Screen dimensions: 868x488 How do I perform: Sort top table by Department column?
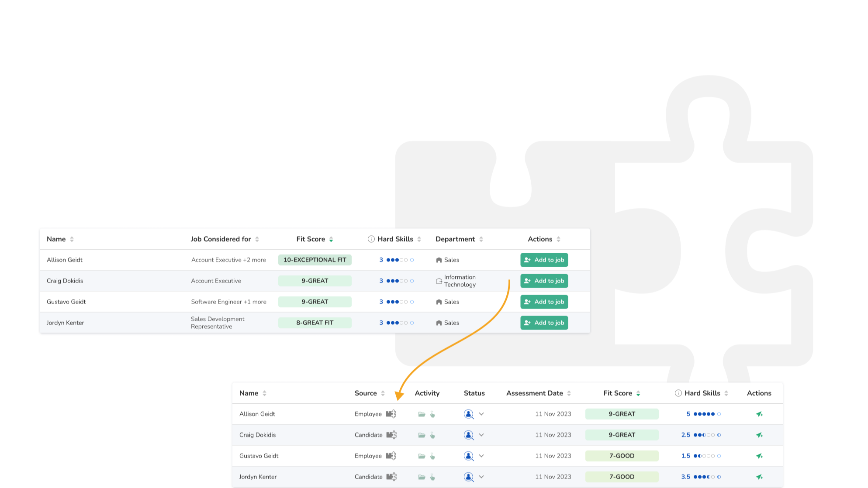click(481, 239)
